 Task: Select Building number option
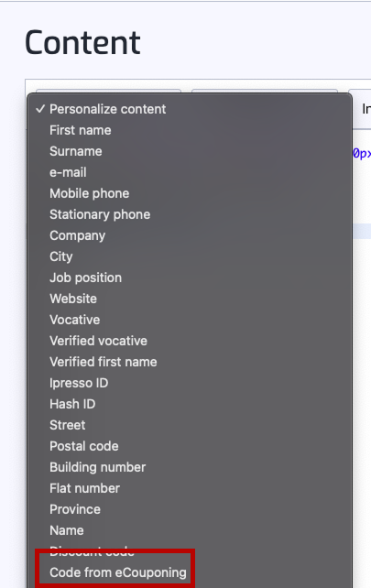coord(190,467)
